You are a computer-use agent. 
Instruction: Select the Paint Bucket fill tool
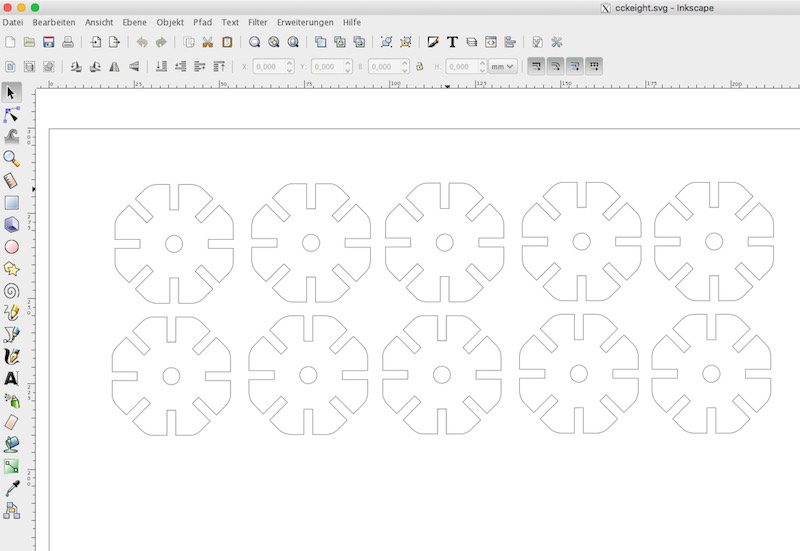tap(11, 444)
